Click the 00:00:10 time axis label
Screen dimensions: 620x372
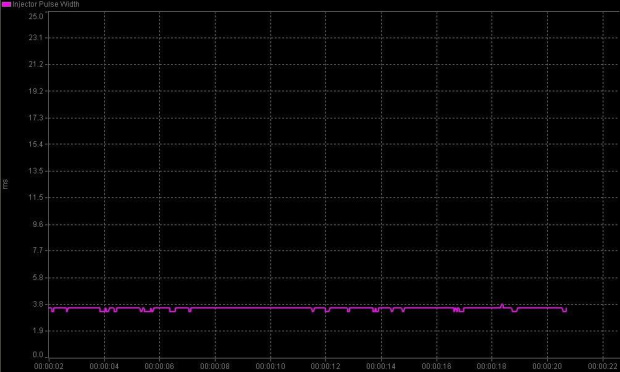tap(270, 366)
